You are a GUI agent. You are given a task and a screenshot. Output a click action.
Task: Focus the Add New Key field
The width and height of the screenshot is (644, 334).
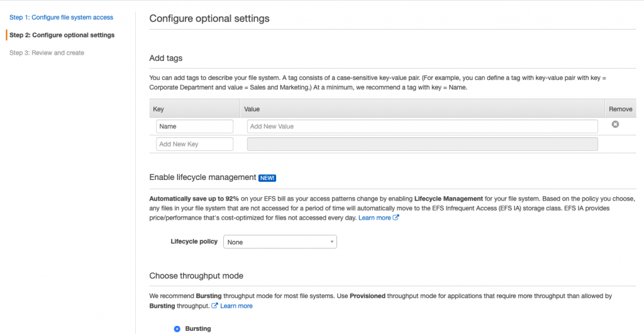pyautogui.click(x=194, y=144)
